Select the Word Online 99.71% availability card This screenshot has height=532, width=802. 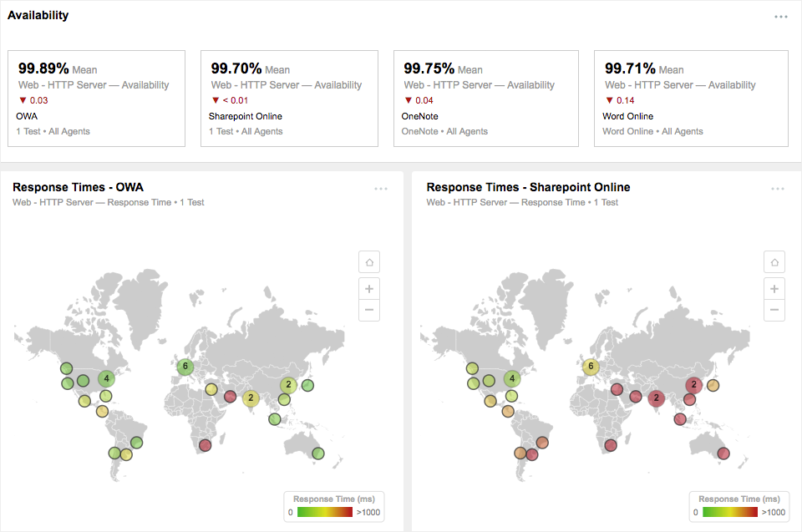click(x=691, y=99)
